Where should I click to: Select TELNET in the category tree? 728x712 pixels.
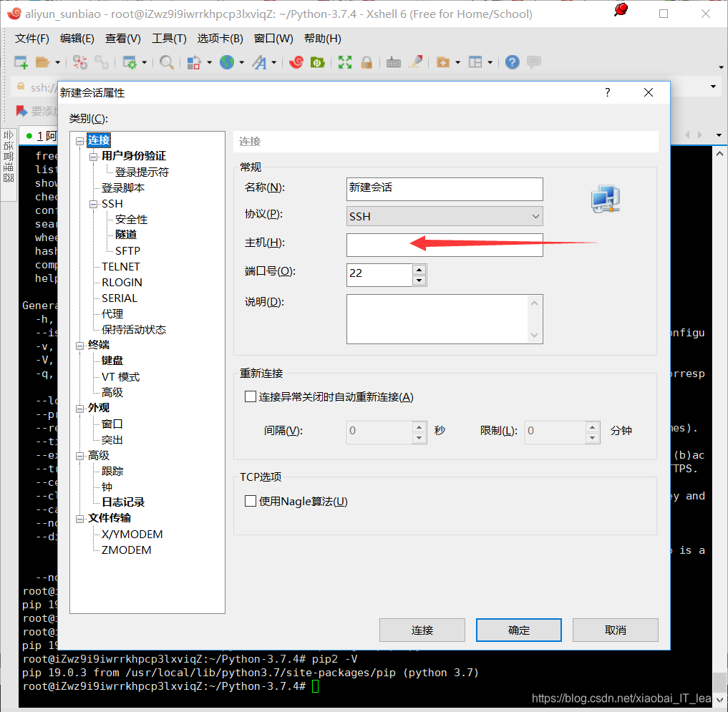pos(121,267)
